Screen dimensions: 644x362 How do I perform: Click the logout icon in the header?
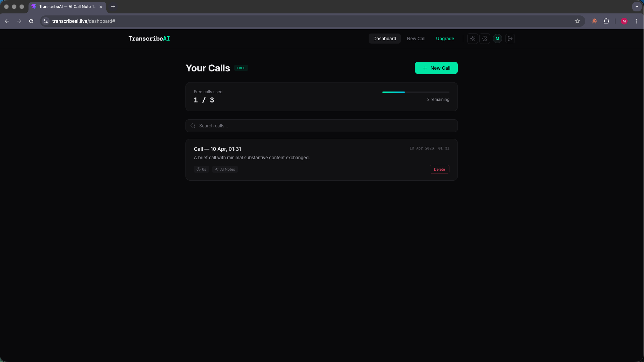pyautogui.click(x=510, y=39)
